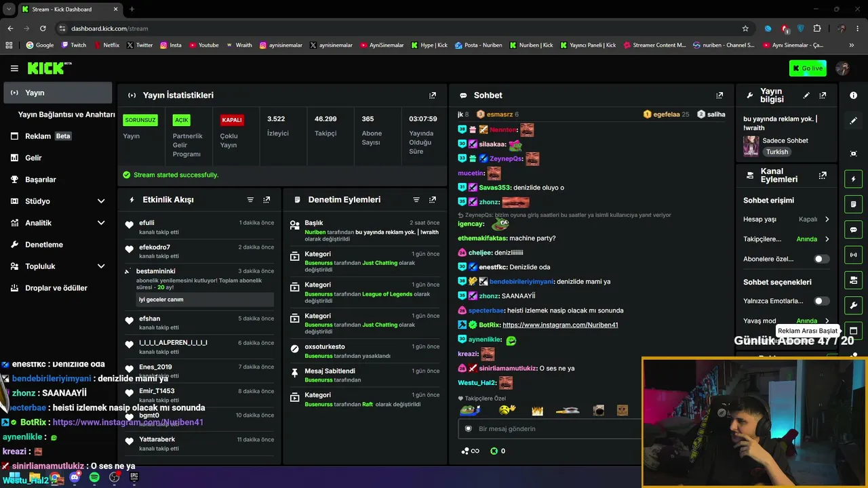
Task: Open the hamburger menu beside Kick logo
Action: click(x=14, y=68)
